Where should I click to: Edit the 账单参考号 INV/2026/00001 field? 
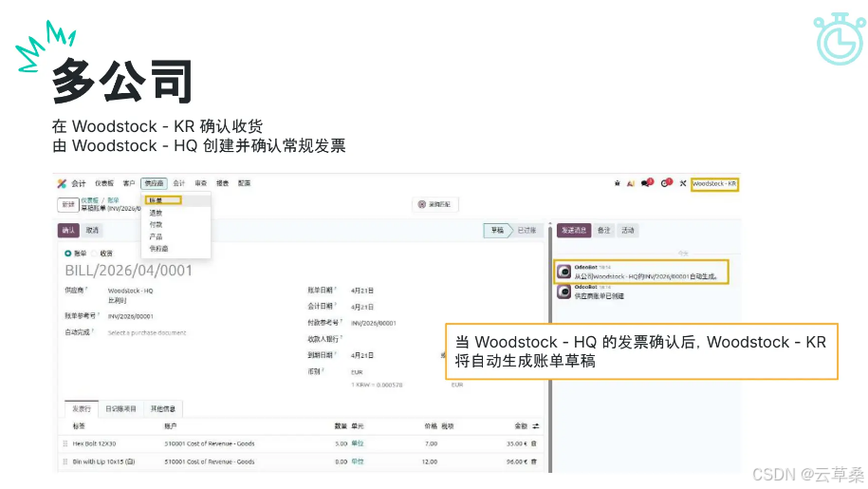pos(131,316)
